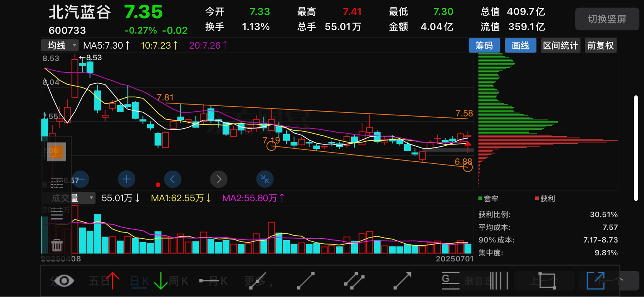Tap the MA5:7.30 moving average label
This screenshot has width=644, height=297.
(x=107, y=46)
